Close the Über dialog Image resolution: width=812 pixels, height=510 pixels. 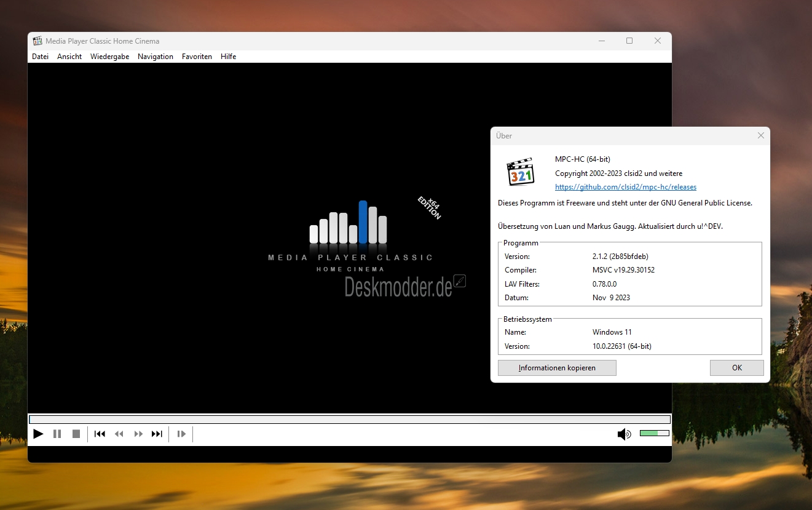coord(761,135)
